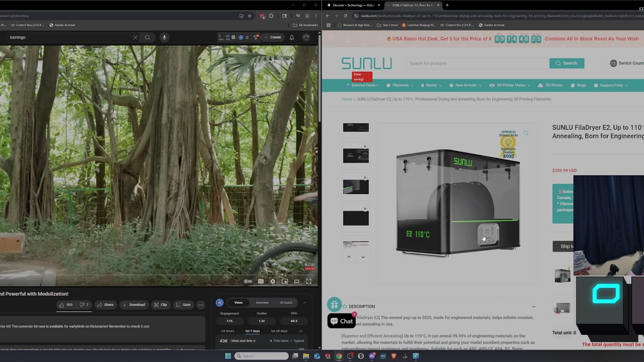
Task: Expand New Arrivals dropdown
Action: coord(465,85)
